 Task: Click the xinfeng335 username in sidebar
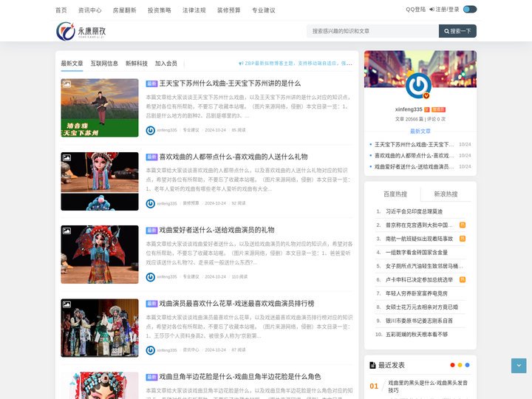[409, 109]
